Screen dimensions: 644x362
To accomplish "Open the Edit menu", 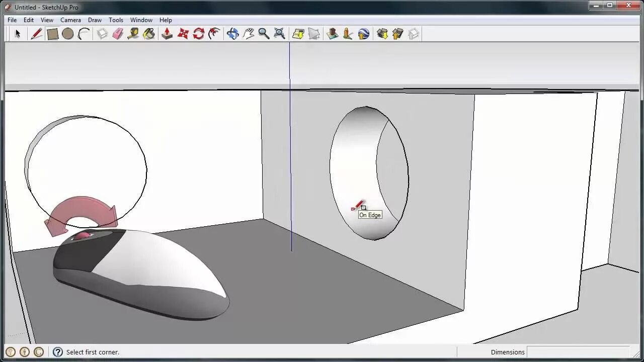I will tap(29, 20).
